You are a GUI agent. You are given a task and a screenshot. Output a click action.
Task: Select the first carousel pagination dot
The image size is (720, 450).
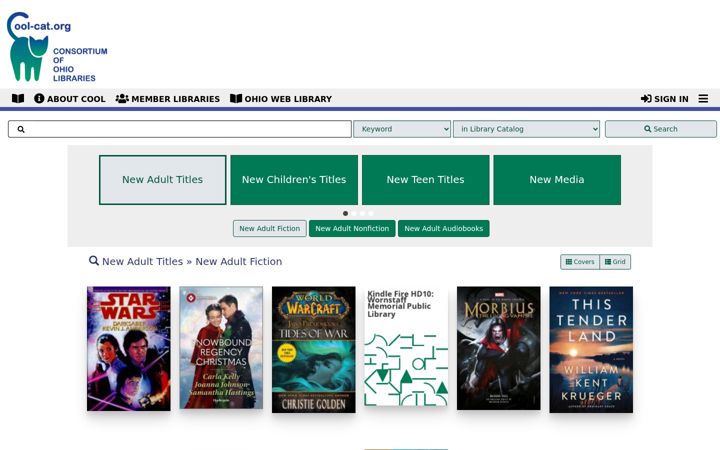click(345, 213)
